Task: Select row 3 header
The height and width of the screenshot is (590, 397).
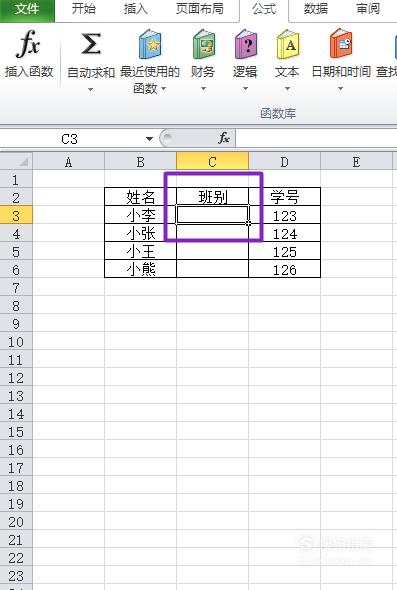Action: coord(16,216)
